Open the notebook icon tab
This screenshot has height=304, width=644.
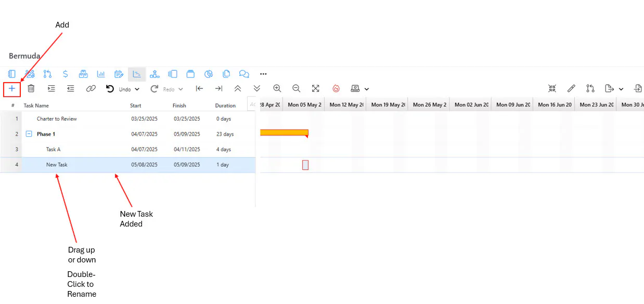point(11,74)
